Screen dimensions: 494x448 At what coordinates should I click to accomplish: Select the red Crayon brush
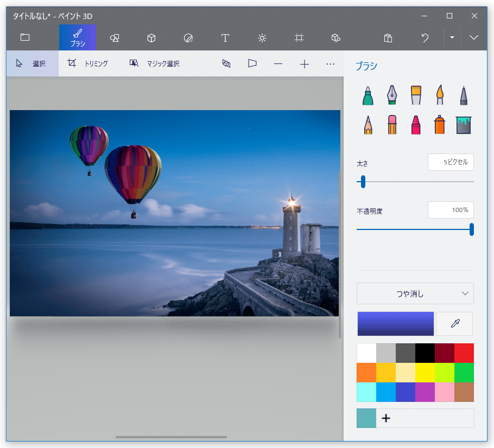click(416, 125)
